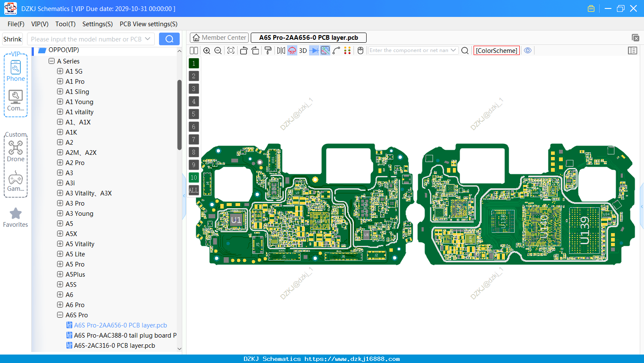Select the Phone category in sidebar
The height and width of the screenshot is (363, 644).
(16, 70)
